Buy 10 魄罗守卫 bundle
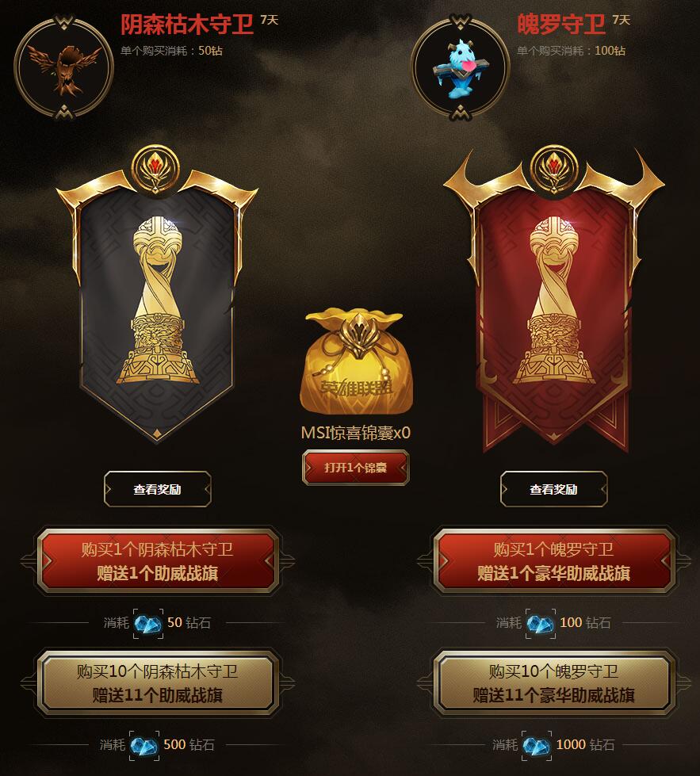 point(554,683)
